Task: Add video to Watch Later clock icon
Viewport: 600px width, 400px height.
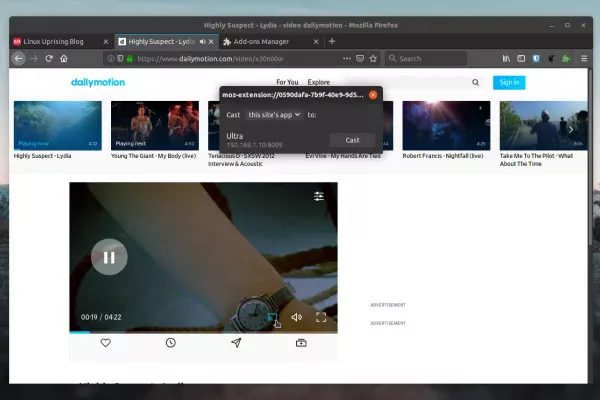Action: [x=171, y=343]
